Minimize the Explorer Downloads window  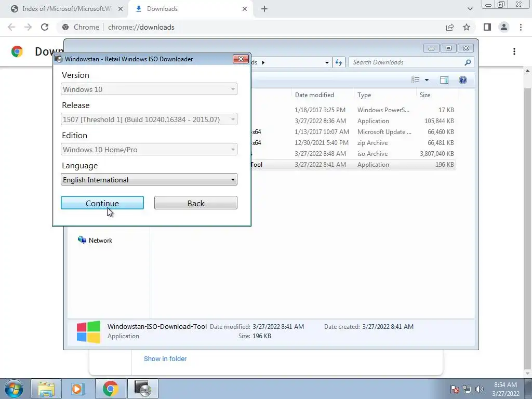[x=431, y=48]
